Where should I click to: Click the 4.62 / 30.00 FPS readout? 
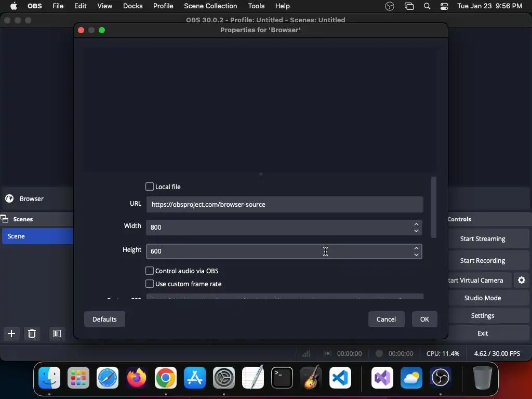(x=497, y=353)
